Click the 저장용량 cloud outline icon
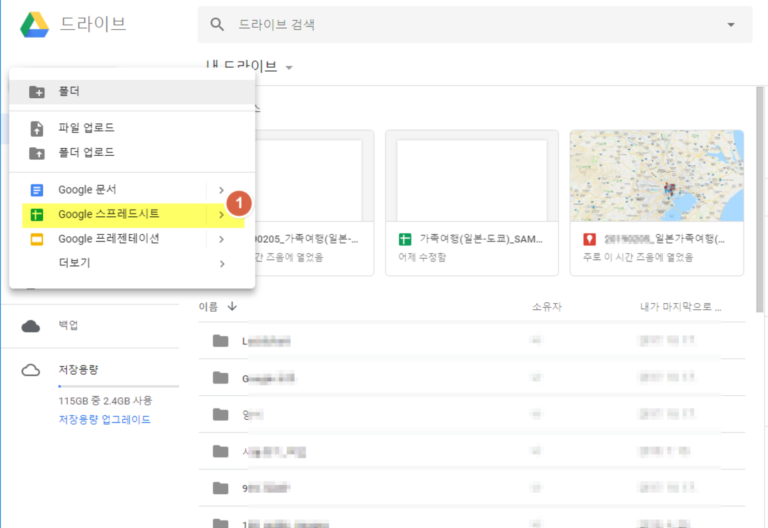The image size is (768, 528). (x=30, y=370)
